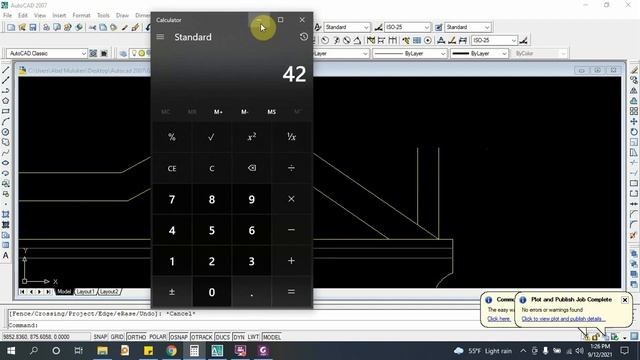Click the minus key in Calculator
Screen dimensions: 640x360
coord(291,230)
